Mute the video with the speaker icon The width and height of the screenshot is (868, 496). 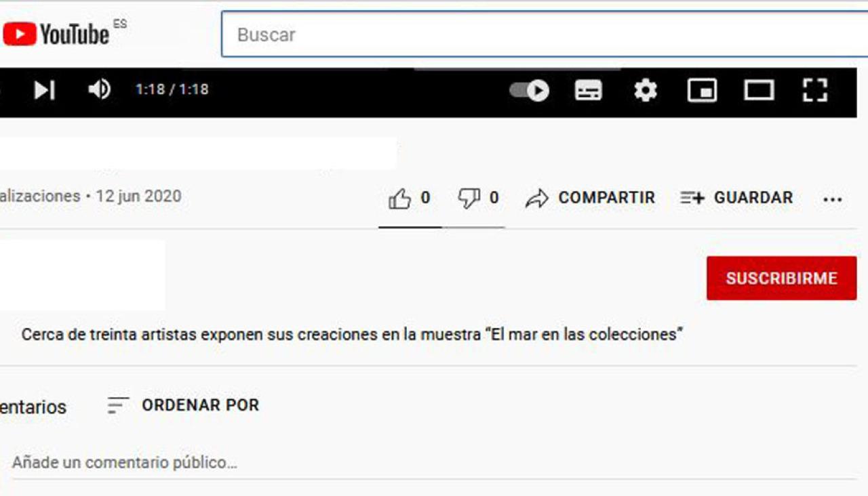coord(100,89)
